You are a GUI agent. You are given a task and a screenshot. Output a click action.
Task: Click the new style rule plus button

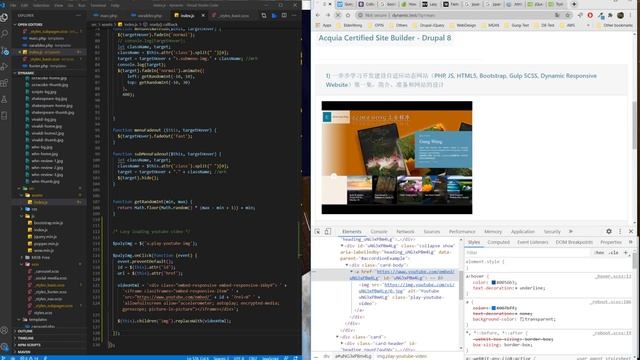click(x=625, y=253)
